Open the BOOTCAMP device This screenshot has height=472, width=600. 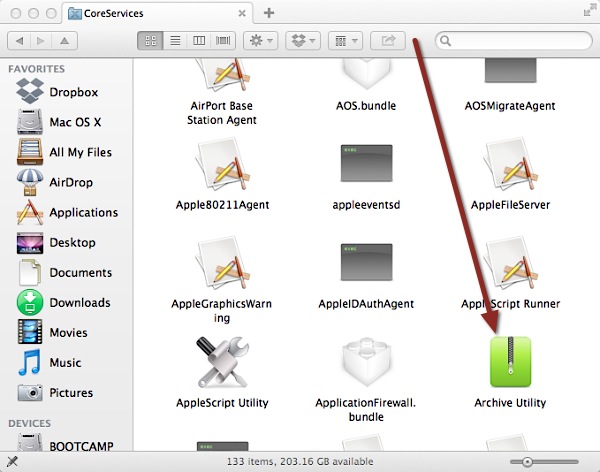[65, 444]
